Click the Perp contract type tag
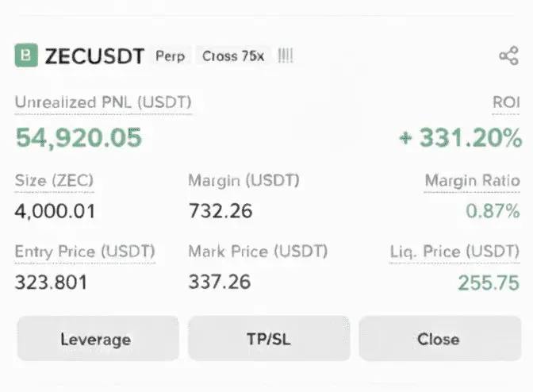The image size is (533, 392). 171,56
